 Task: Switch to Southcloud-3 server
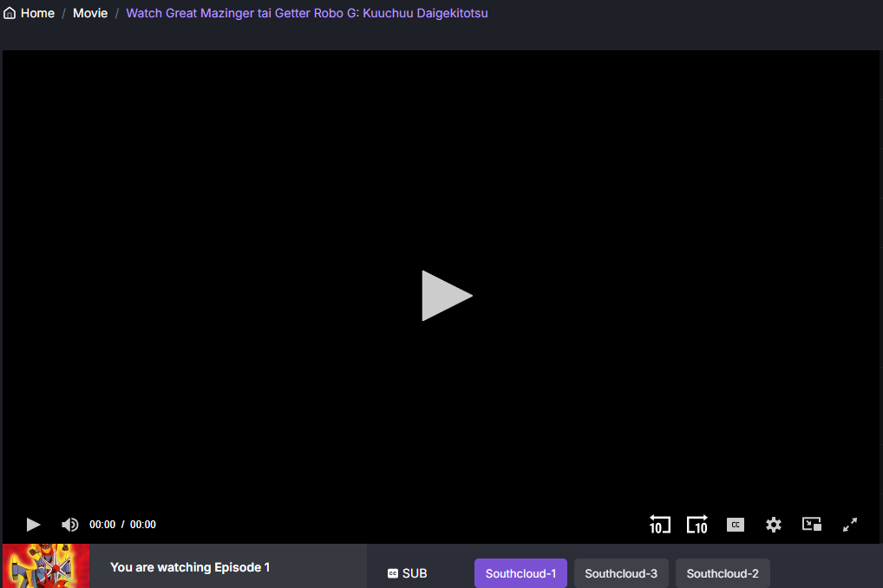(x=621, y=573)
